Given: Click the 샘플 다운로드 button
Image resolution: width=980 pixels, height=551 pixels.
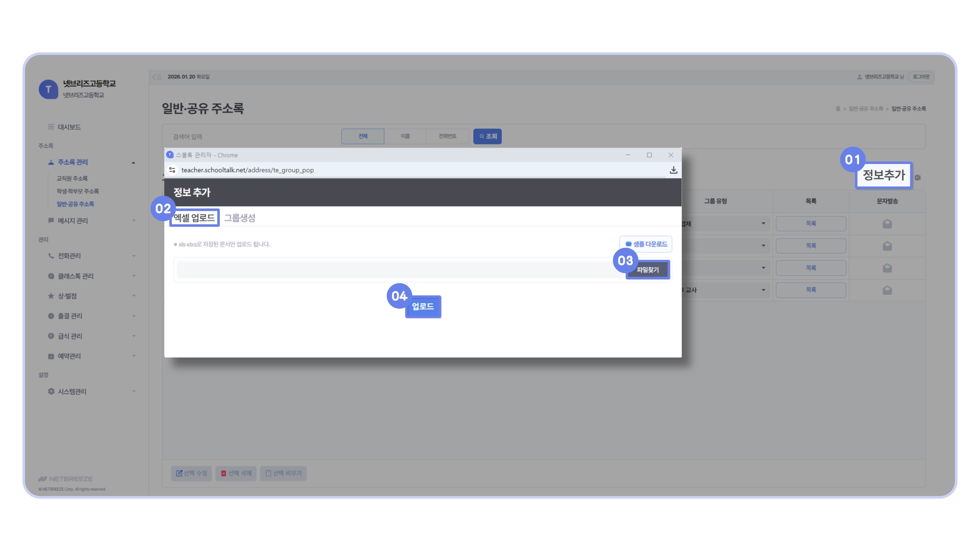Looking at the screenshot, I should click(646, 244).
